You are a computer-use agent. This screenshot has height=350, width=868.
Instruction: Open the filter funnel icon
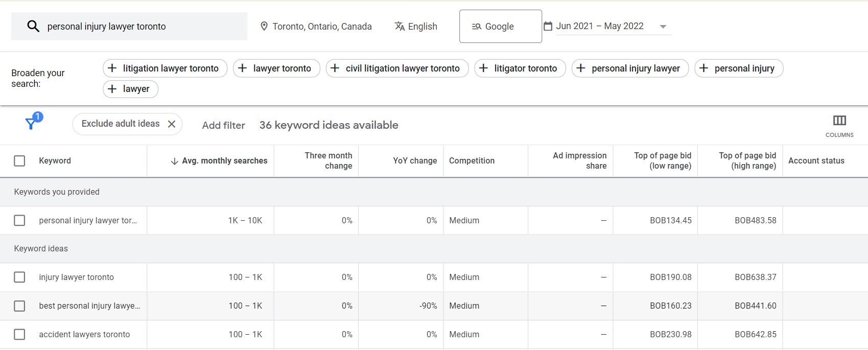[x=32, y=123]
